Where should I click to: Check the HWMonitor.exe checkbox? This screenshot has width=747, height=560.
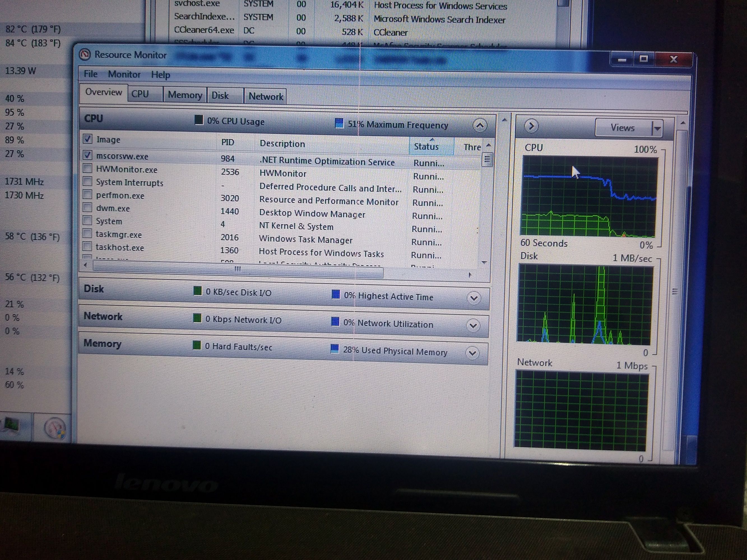pyautogui.click(x=87, y=168)
